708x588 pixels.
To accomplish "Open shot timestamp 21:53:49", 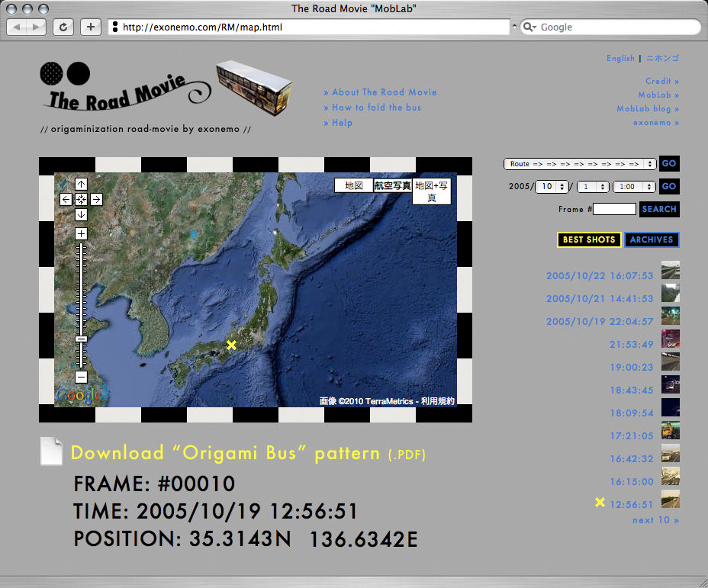I will [632, 345].
